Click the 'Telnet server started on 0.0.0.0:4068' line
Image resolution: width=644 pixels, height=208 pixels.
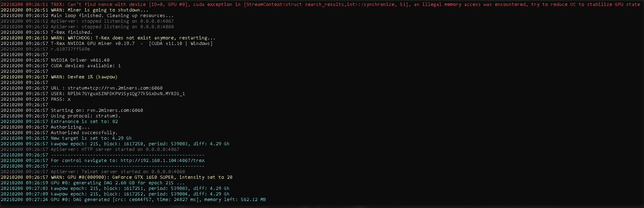coord(93,172)
